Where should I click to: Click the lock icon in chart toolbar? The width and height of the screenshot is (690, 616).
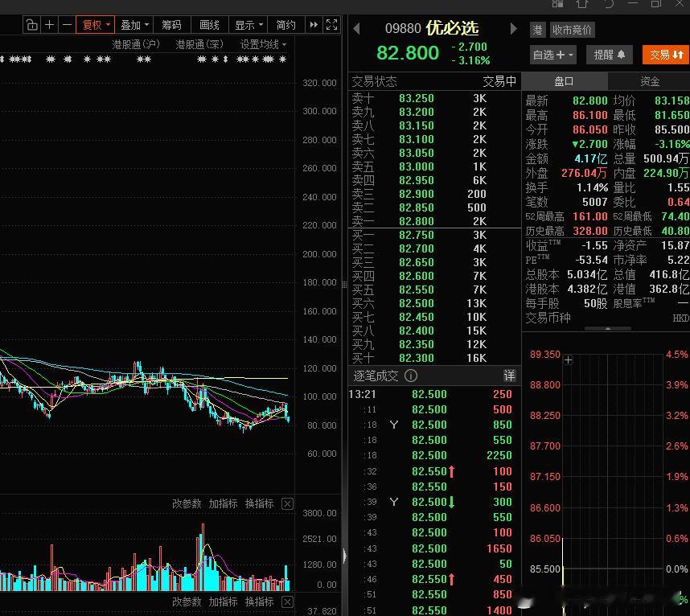click(x=31, y=25)
